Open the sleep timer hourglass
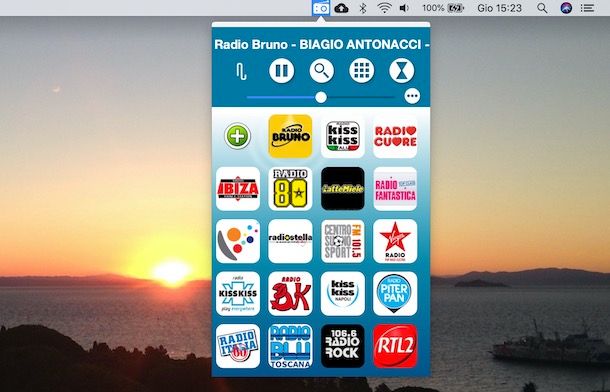 click(401, 71)
